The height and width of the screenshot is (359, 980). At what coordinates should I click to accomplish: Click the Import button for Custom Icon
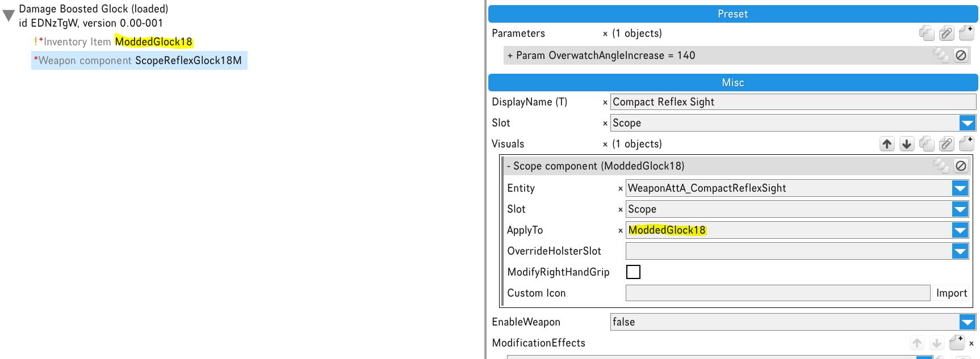point(952,293)
